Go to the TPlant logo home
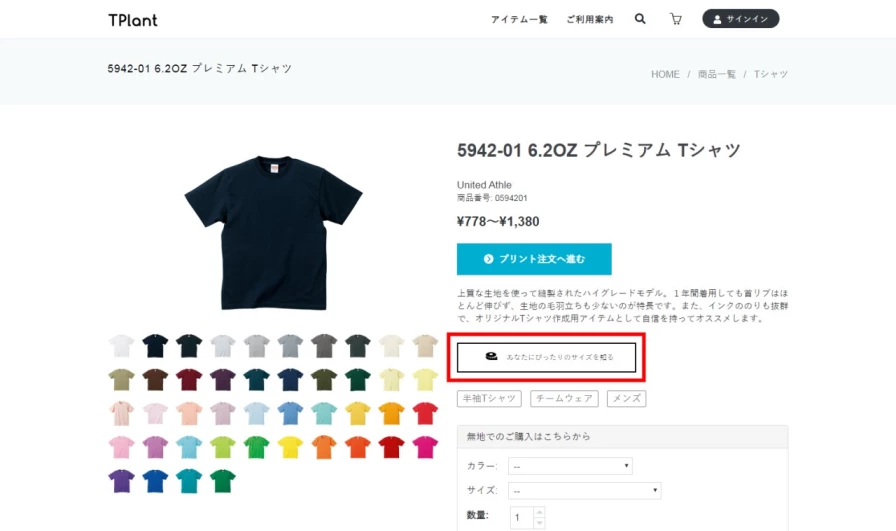This screenshot has width=896, height=531. (x=133, y=20)
